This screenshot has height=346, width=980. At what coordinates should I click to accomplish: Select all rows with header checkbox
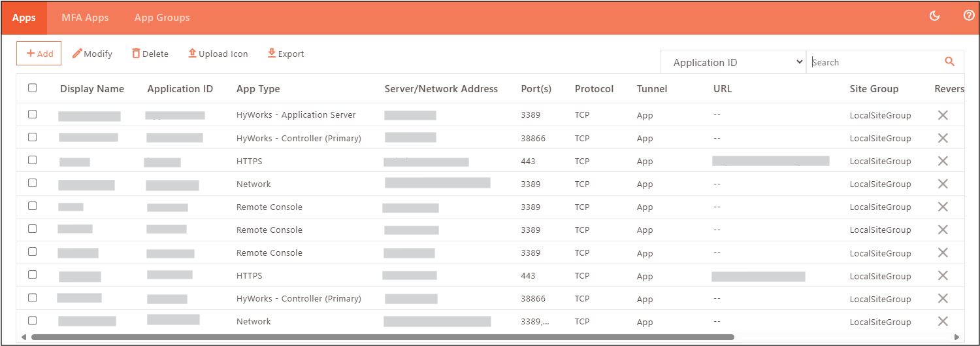point(33,88)
